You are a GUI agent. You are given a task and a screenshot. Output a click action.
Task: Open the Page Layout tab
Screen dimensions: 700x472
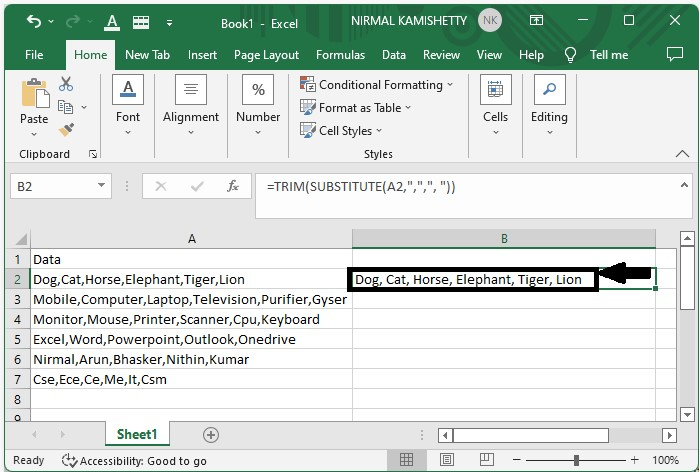tap(267, 54)
